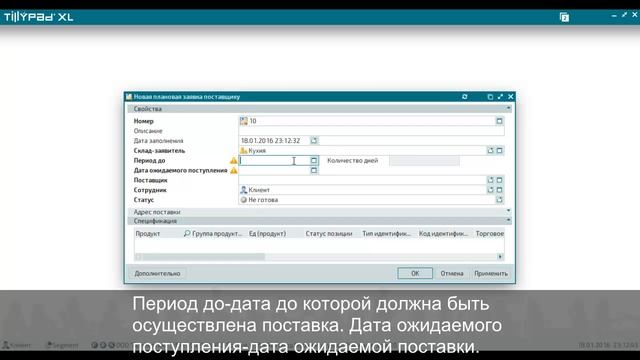Click the Спецификация section header
This screenshot has width=640, height=360.
coord(320,221)
